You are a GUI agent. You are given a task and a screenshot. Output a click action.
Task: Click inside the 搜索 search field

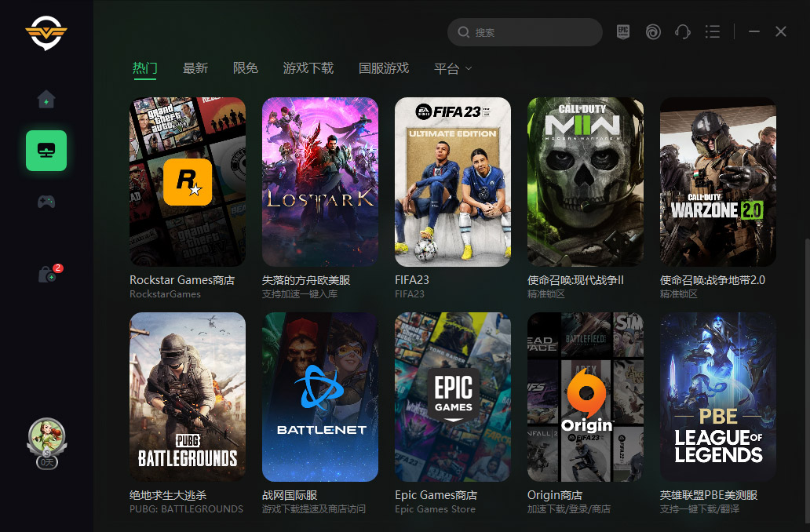pyautogui.click(x=525, y=32)
